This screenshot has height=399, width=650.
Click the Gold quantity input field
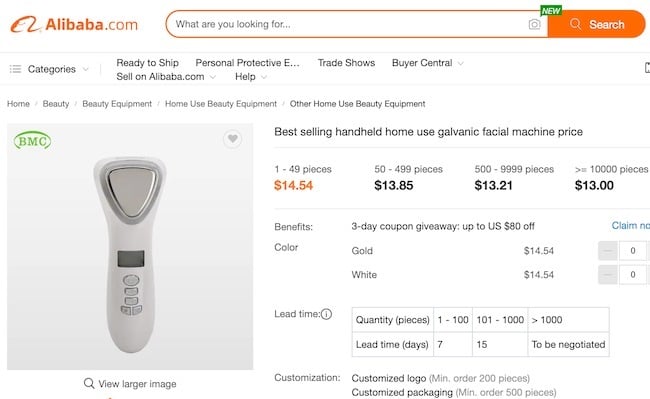click(633, 251)
